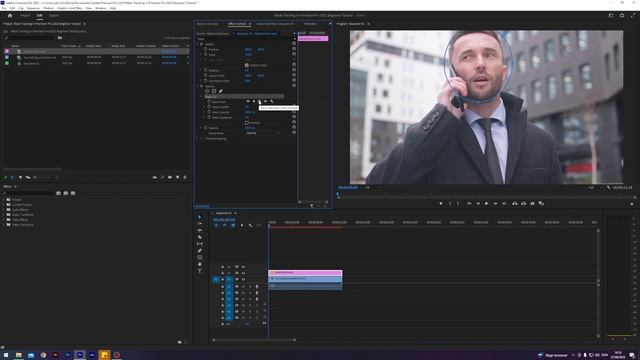
Task: Toggle animation stopwatch for Mask Feather
Action: tap(209, 107)
